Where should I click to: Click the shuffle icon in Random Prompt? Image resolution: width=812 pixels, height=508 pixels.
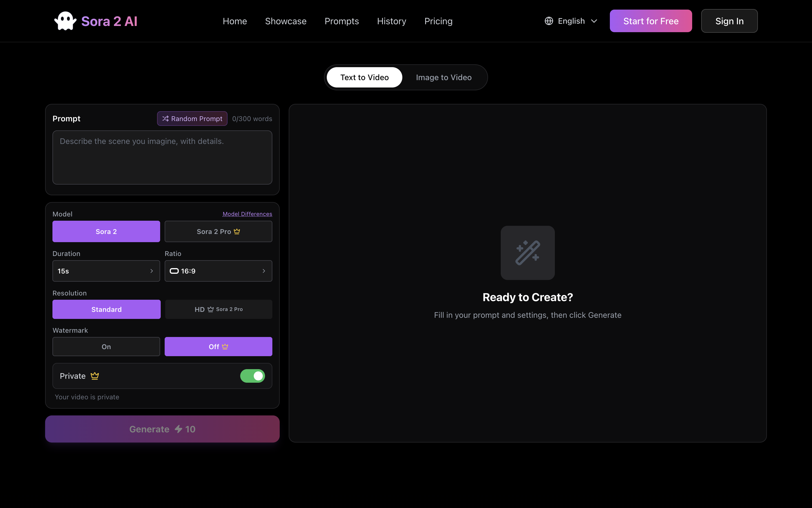(x=166, y=119)
